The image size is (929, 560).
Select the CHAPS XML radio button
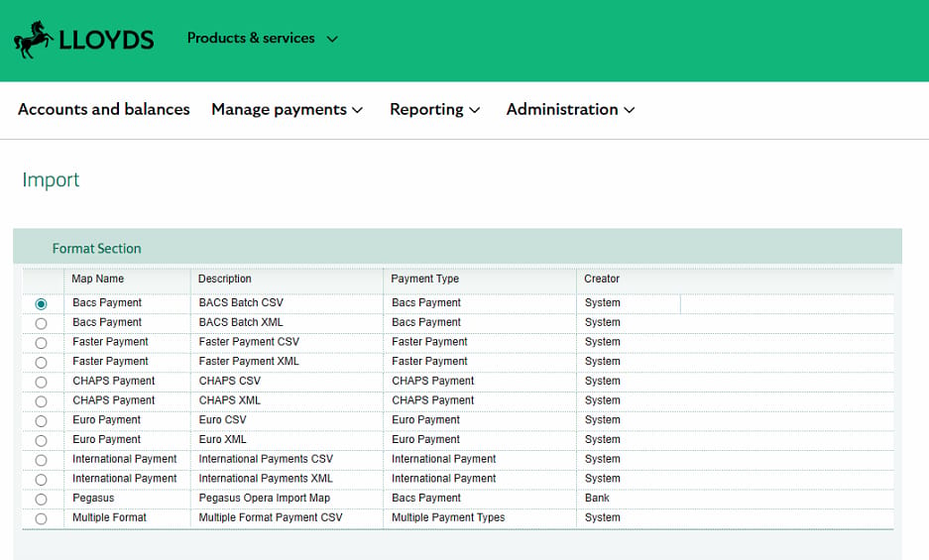[41, 401]
